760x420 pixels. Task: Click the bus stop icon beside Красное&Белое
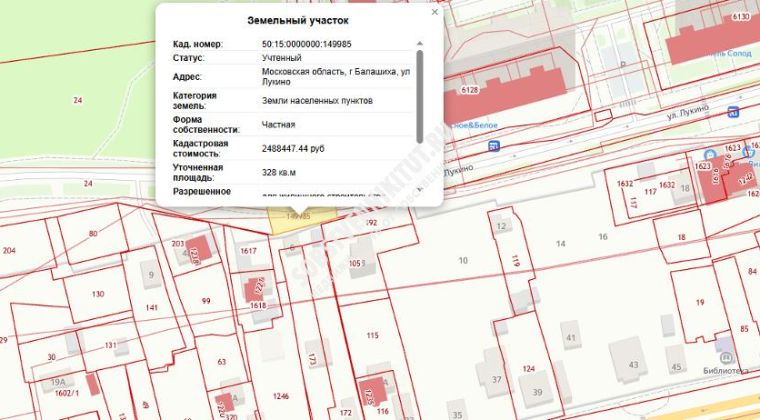494,146
